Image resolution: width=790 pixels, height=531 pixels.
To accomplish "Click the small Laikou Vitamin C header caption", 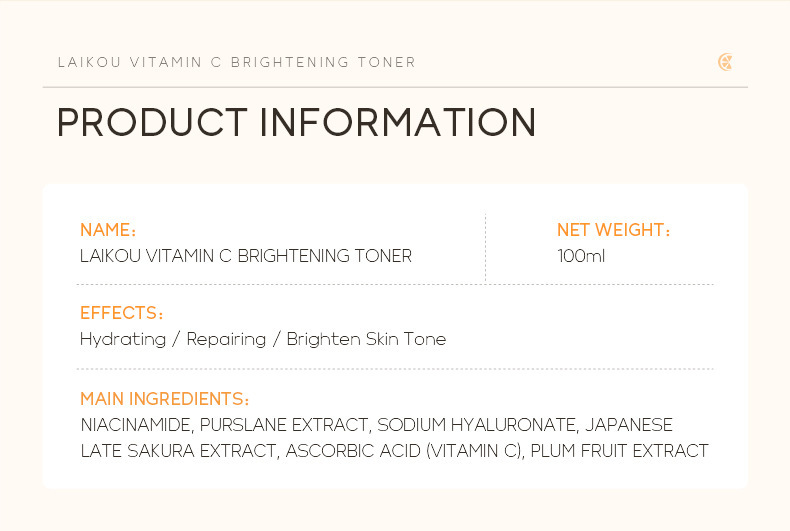I will pos(237,62).
